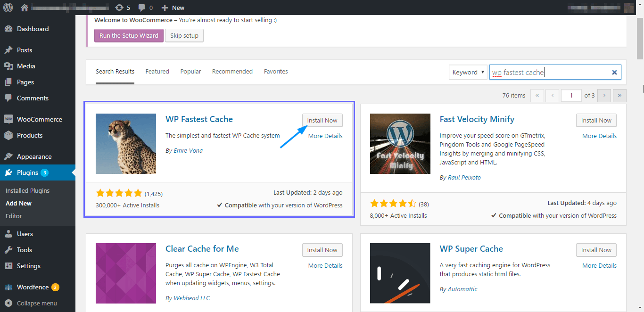Screen dimensions: 644x312
Task: Open the WordPress logo menu
Action: click(9, 8)
